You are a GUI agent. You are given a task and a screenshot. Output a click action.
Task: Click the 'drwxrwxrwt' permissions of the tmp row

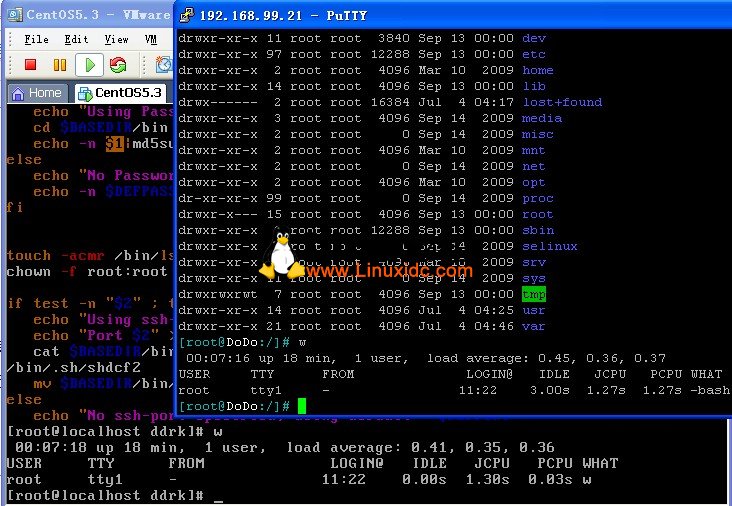218,294
